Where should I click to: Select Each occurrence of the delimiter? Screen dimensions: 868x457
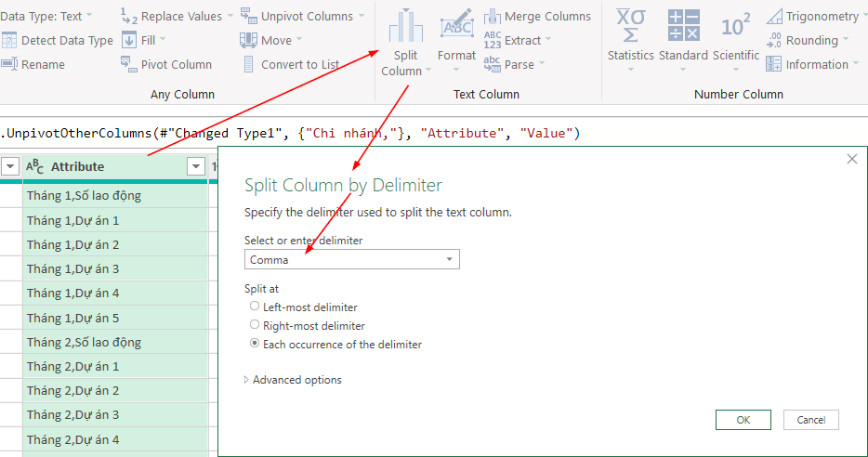254,343
